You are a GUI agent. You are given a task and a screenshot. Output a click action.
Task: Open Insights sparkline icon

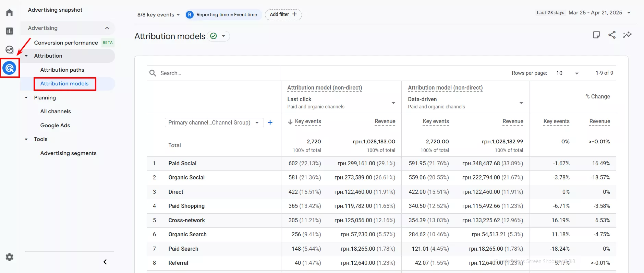(x=627, y=35)
